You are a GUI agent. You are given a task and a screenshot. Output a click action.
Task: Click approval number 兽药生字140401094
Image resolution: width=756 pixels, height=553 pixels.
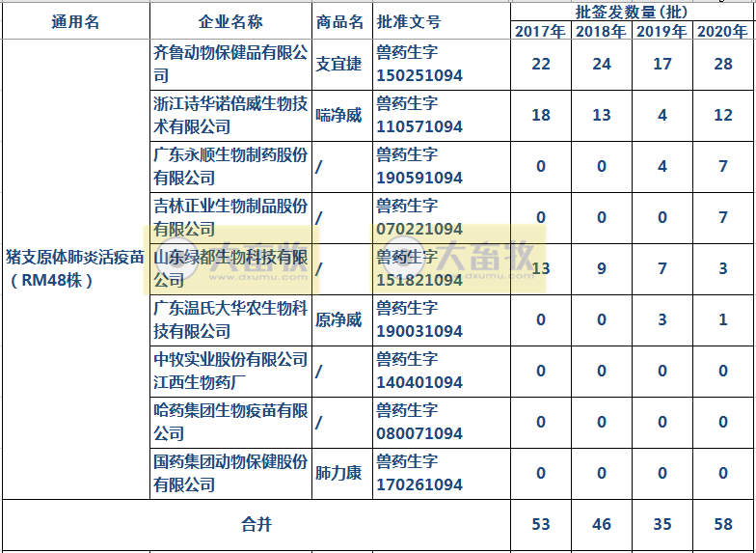pyautogui.click(x=419, y=371)
